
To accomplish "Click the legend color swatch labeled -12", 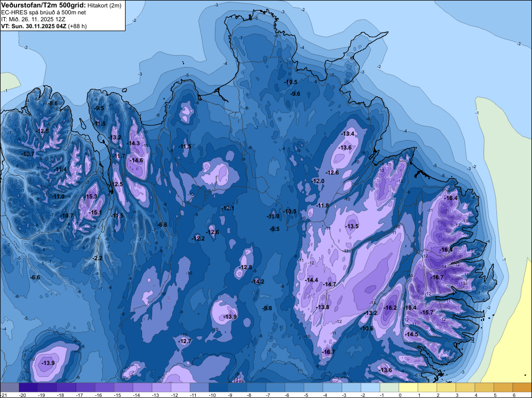I will [180, 387].
